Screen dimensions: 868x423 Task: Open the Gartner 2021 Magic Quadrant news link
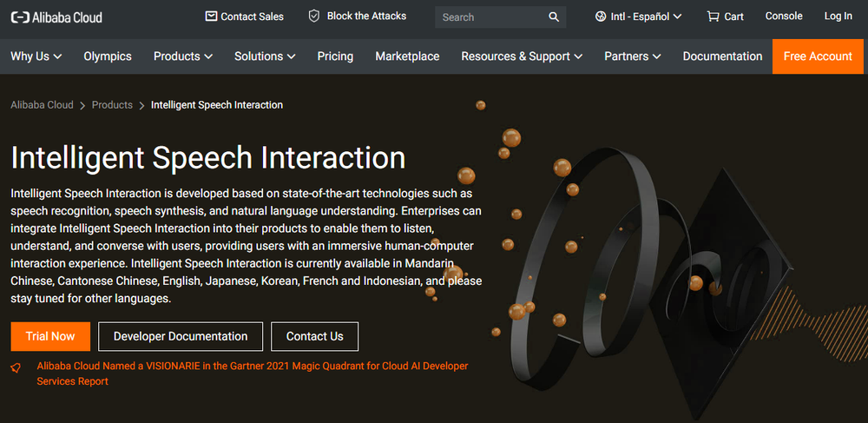coord(253,373)
